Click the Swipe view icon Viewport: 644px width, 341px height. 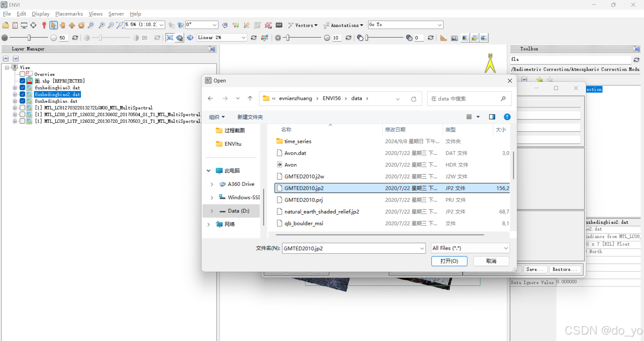tap(484, 38)
